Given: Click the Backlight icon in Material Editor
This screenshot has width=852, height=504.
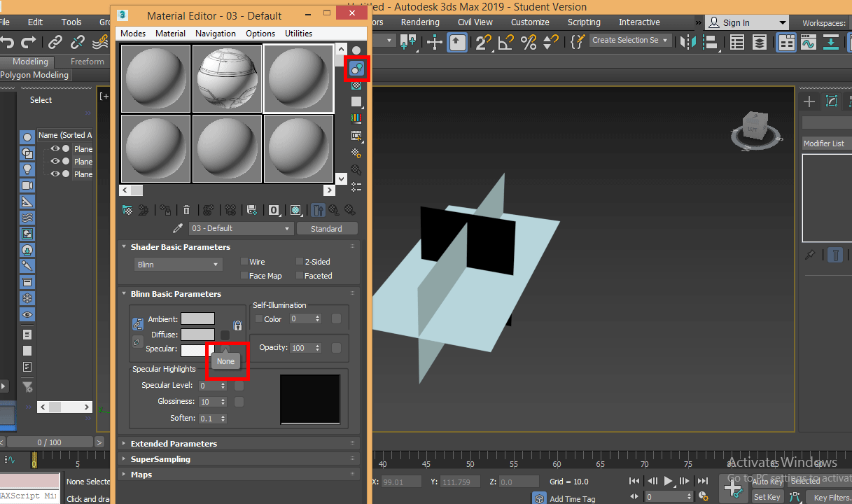Looking at the screenshot, I should coord(356,69).
